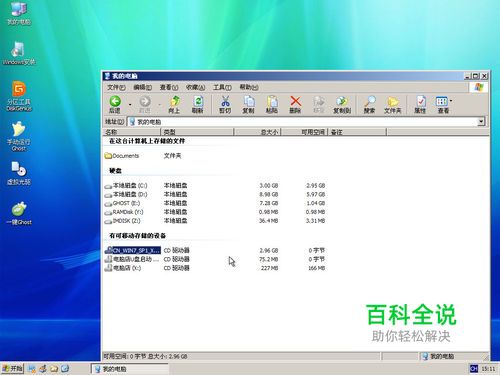This screenshot has height=375, width=500.
Task: Click the Views (查看) toolbar icon
Action: [x=442, y=104]
